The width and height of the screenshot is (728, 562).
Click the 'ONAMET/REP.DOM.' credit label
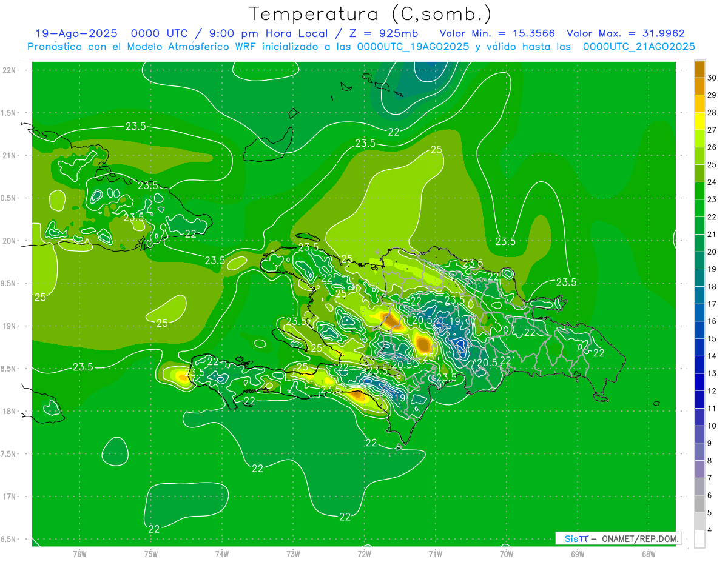coord(639,538)
